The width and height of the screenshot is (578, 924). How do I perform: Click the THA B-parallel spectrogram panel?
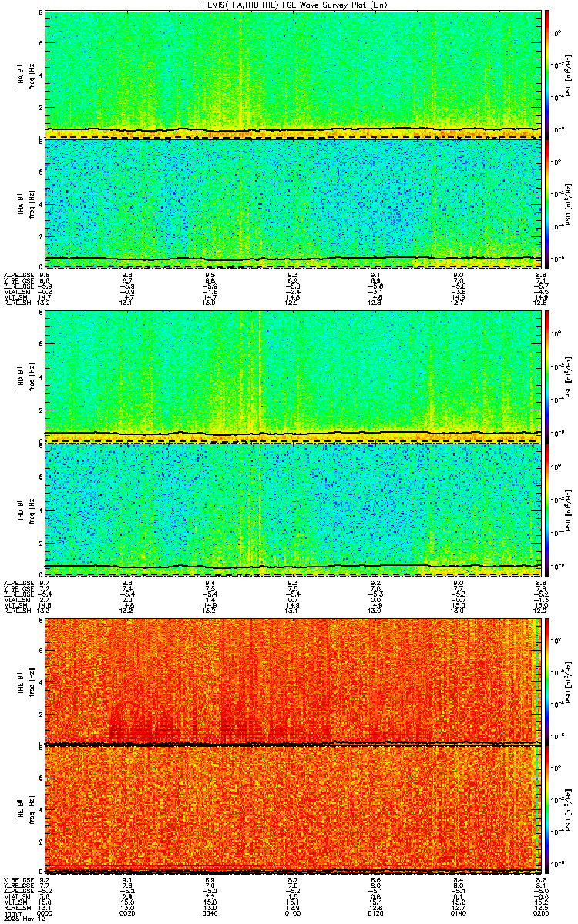[294, 203]
